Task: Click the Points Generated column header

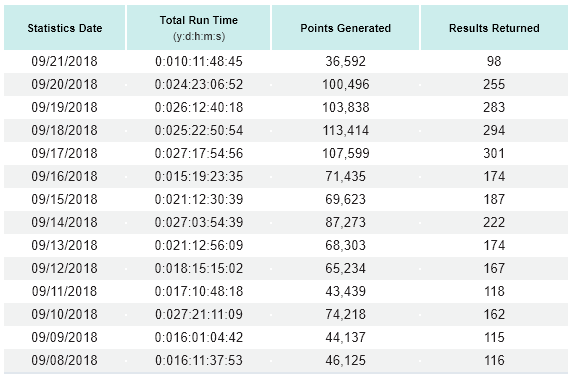Action: click(x=346, y=28)
